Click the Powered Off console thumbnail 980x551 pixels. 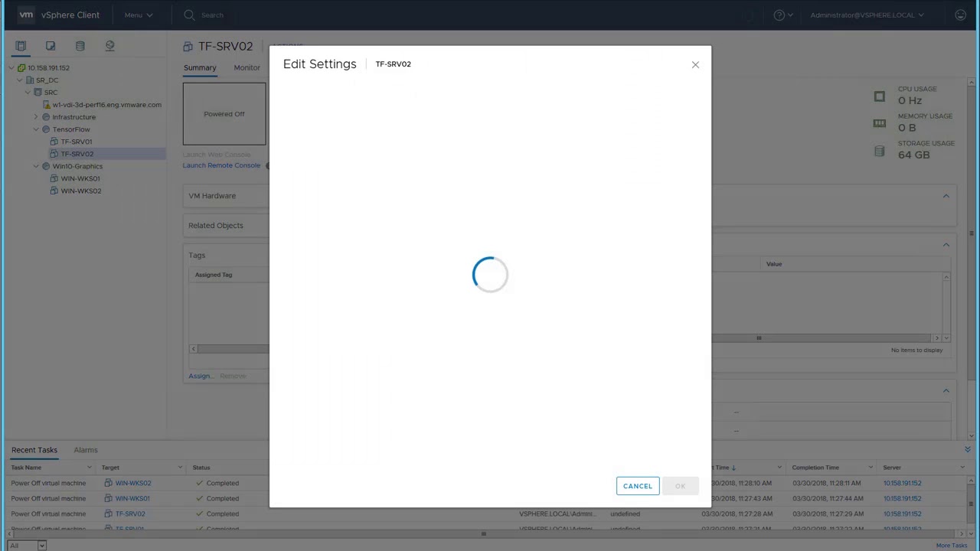coord(224,114)
